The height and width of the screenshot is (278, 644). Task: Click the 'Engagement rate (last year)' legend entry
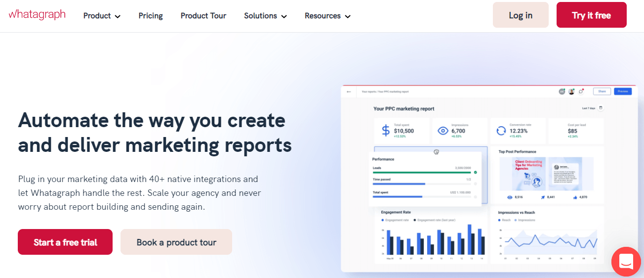click(x=435, y=220)
